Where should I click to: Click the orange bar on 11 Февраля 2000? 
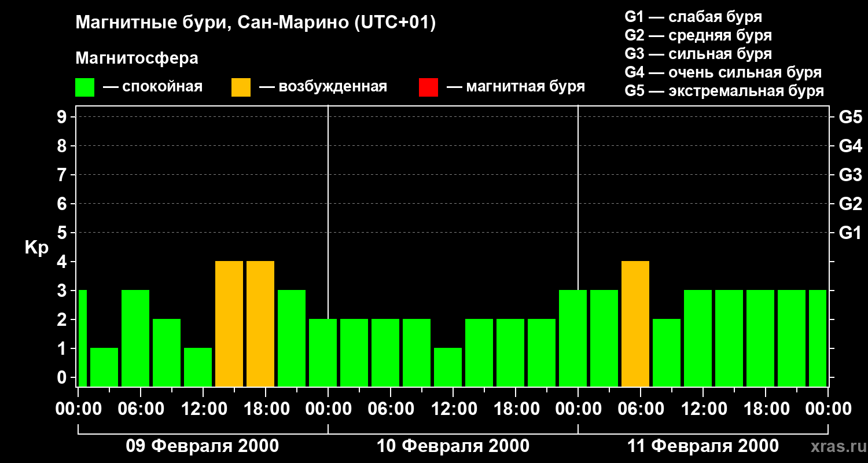(x=635, y=324)
